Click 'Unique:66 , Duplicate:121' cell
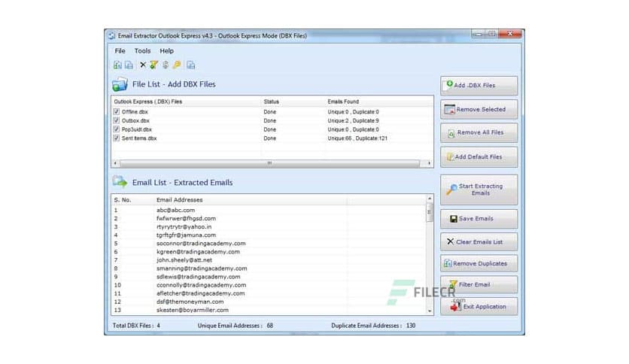Screen dimensions: 629x364 [357, 138]
